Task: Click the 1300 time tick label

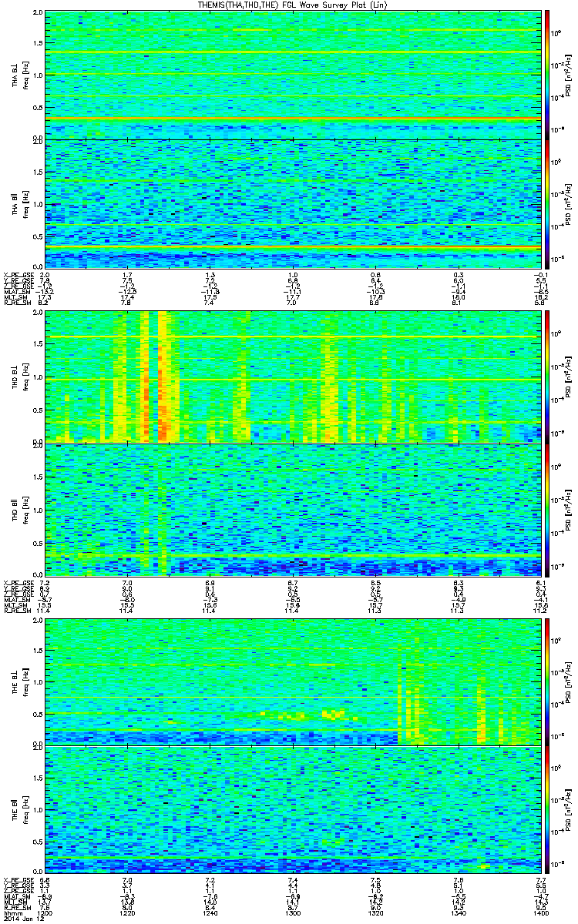Action: [292, 913]
